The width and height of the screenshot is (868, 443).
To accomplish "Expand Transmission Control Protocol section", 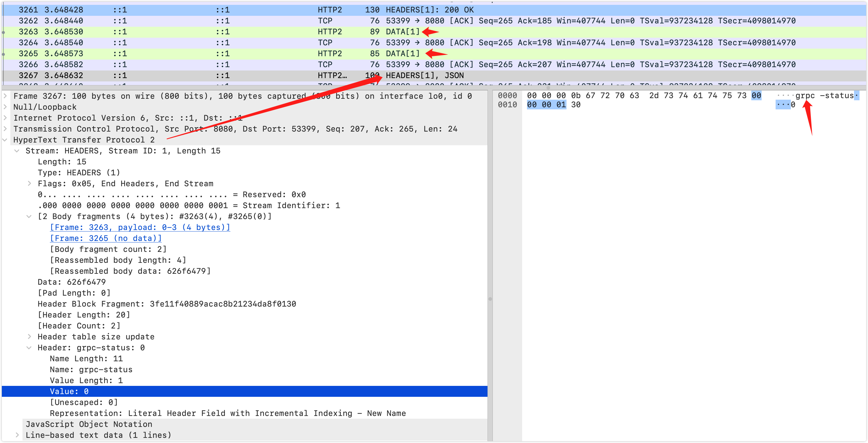I will coord(5,129).
